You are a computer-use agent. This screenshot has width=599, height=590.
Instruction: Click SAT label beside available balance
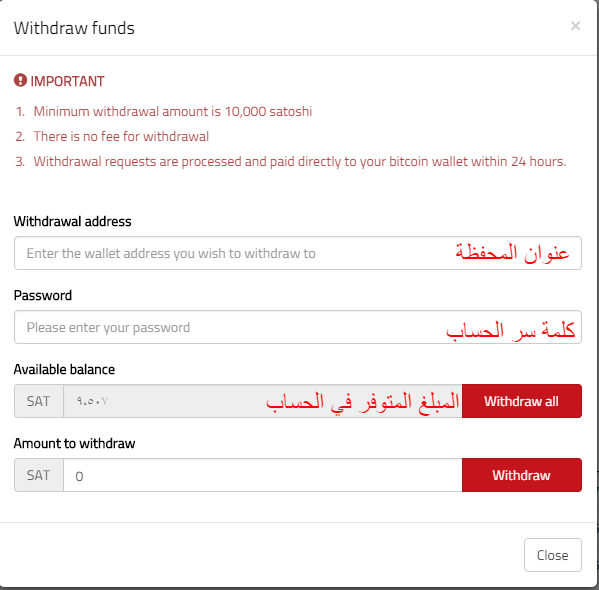coord(39,401)
